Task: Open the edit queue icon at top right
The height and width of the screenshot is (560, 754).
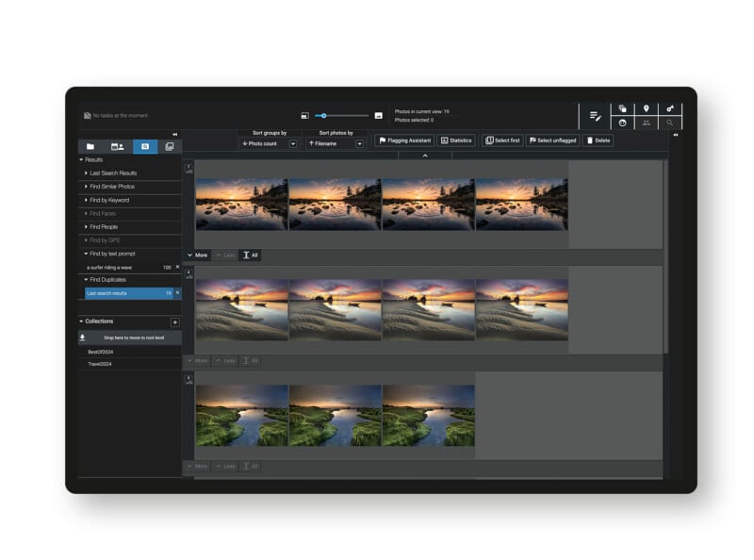Action: point(595,116)
